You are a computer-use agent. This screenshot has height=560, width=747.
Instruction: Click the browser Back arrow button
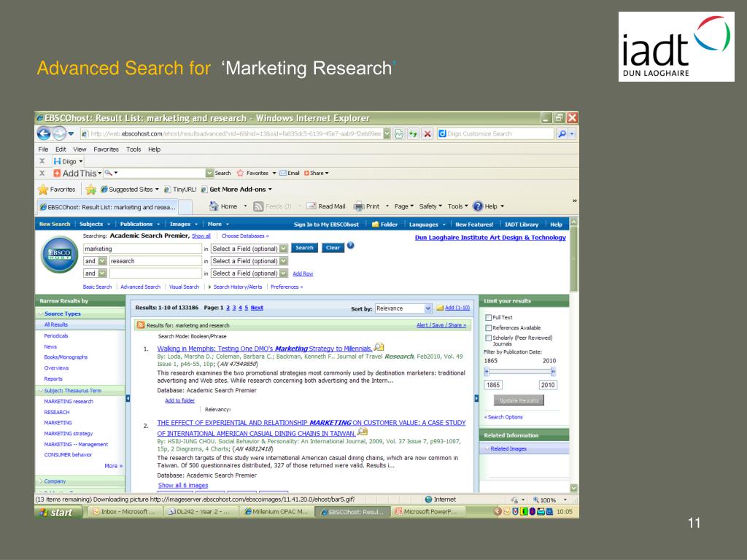click(44, 134)
